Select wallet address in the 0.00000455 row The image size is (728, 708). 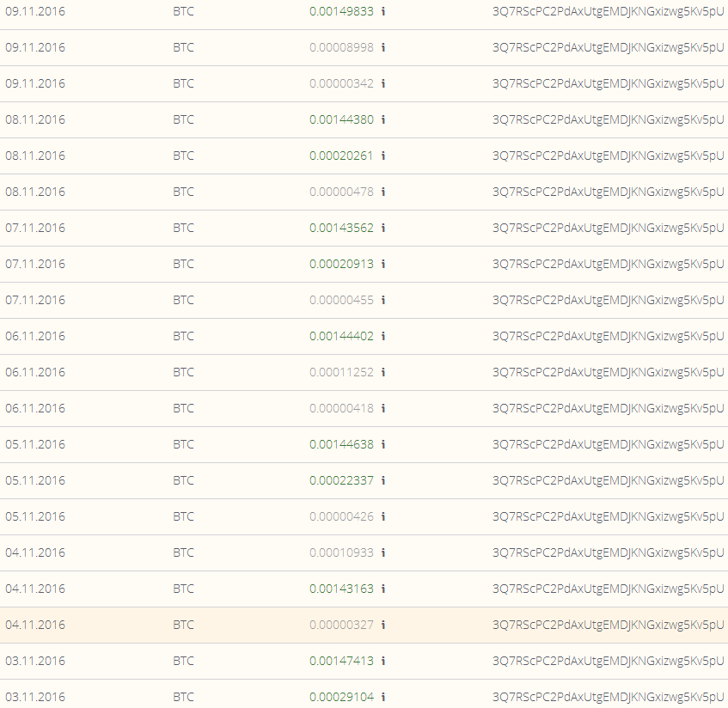609,301
